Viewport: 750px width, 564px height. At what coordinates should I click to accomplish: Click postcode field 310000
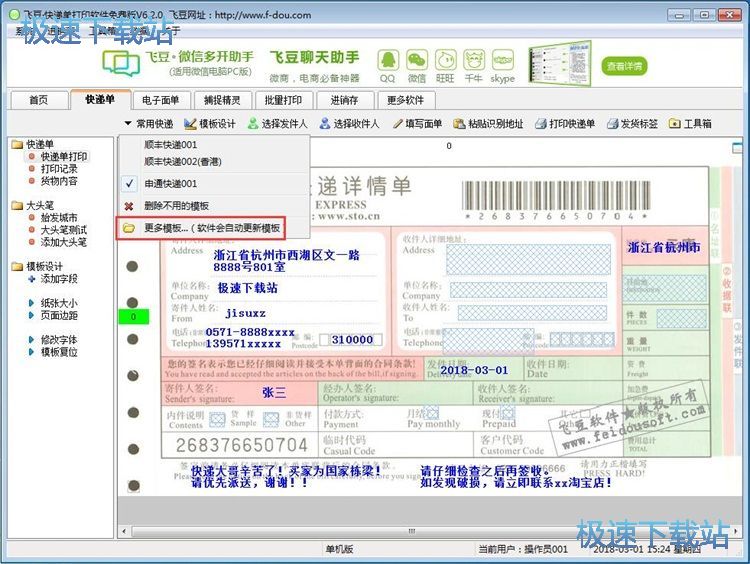[x=352, y=340]
